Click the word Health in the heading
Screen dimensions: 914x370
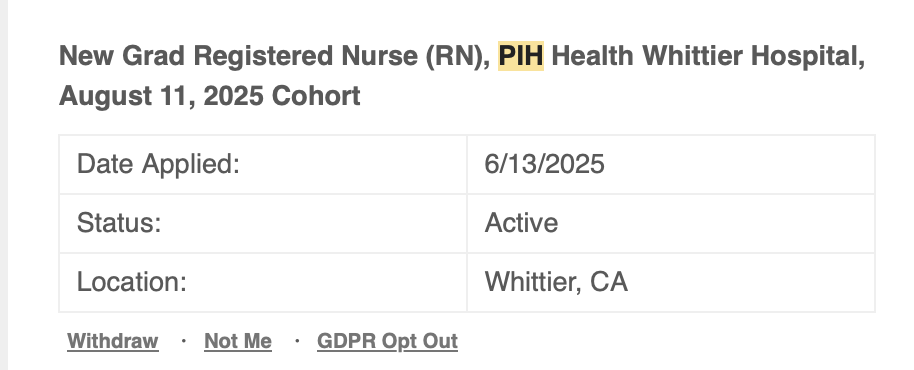592,57
